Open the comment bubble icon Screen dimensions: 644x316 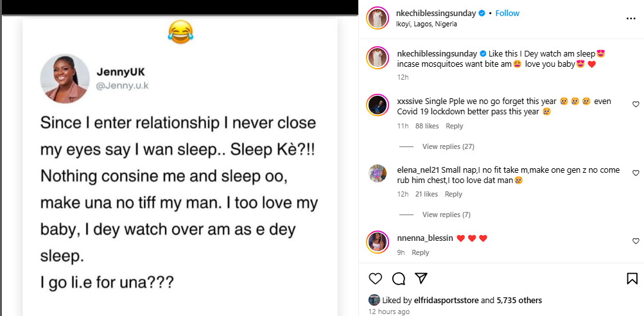[398, 279]
